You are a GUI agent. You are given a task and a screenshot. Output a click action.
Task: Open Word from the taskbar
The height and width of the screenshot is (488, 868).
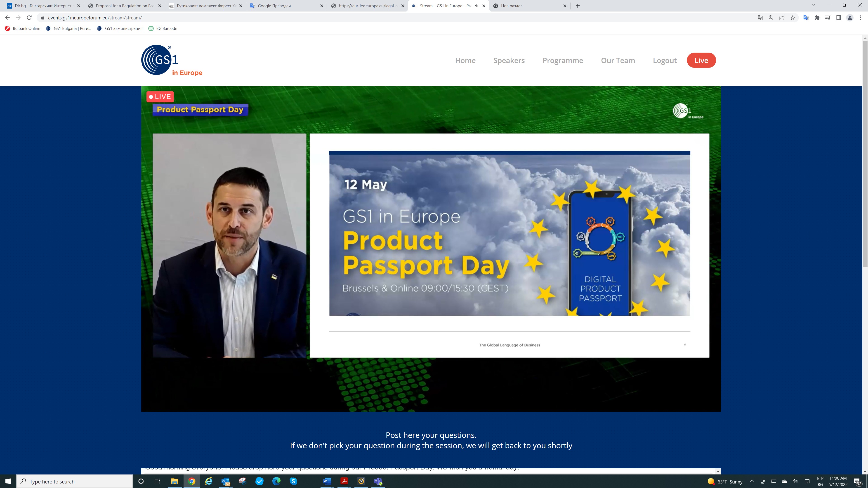(327, 481)
